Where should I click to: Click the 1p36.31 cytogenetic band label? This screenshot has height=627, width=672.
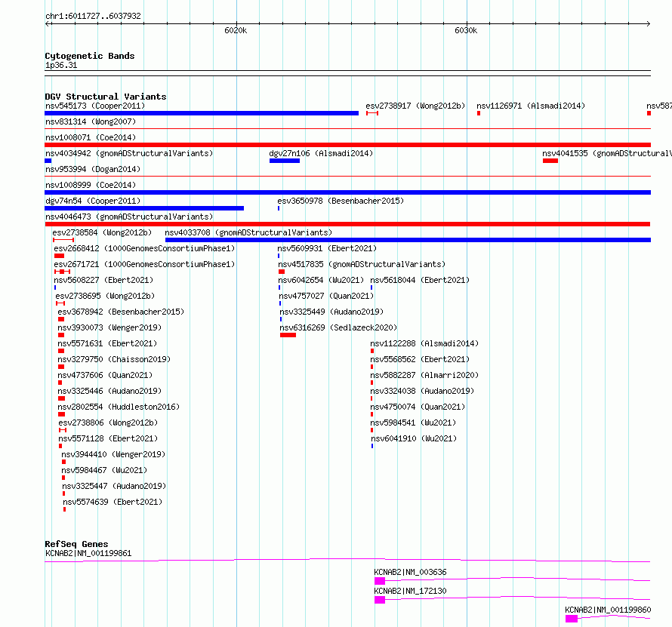point(61,65)
